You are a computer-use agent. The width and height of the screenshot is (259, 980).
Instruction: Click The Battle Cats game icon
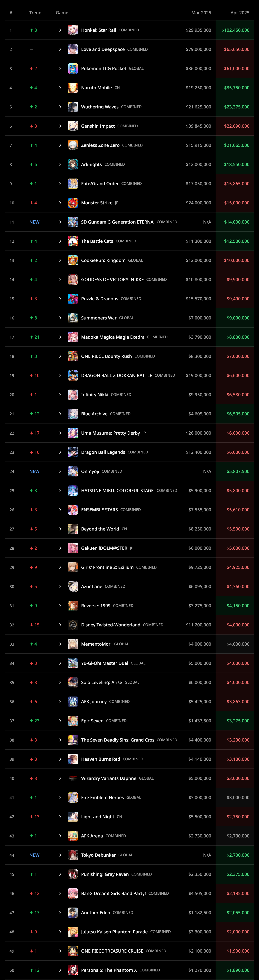(73, 241)
